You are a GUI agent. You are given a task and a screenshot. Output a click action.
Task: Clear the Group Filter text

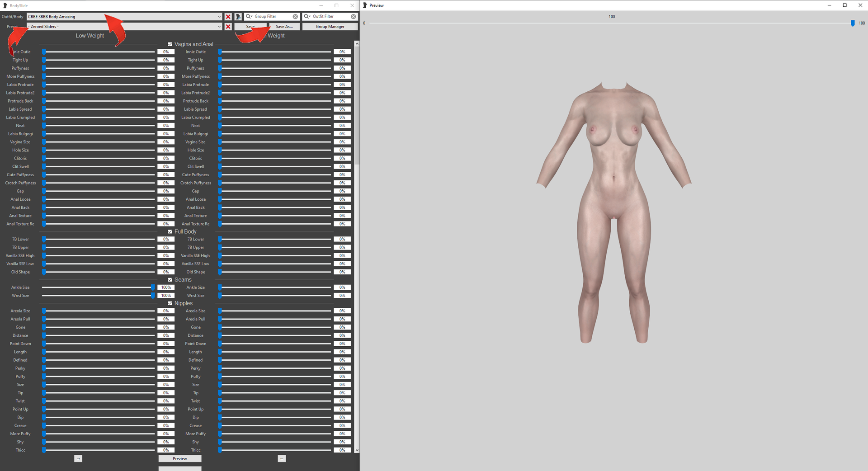(x=295, y=16)
